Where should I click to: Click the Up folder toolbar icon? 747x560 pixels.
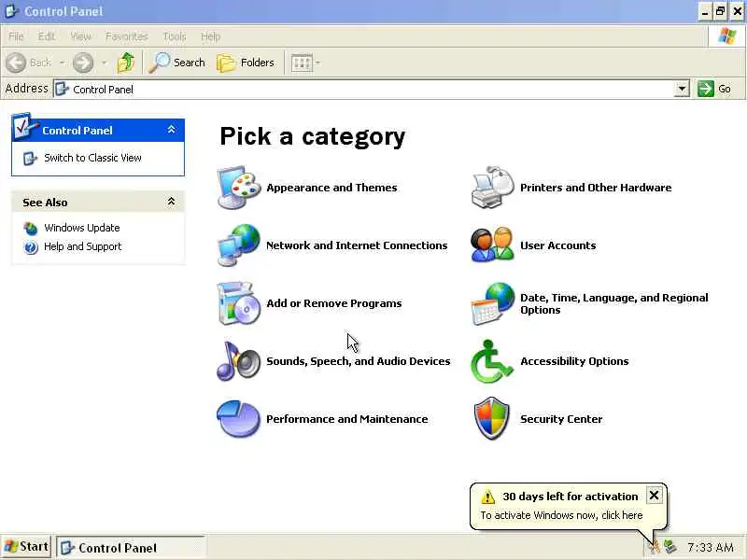126,63
